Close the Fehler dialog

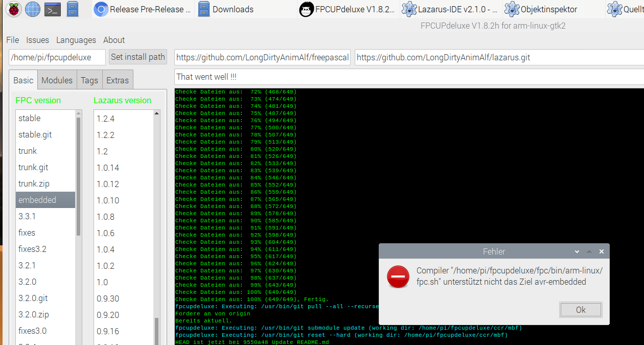coord(602,251)
